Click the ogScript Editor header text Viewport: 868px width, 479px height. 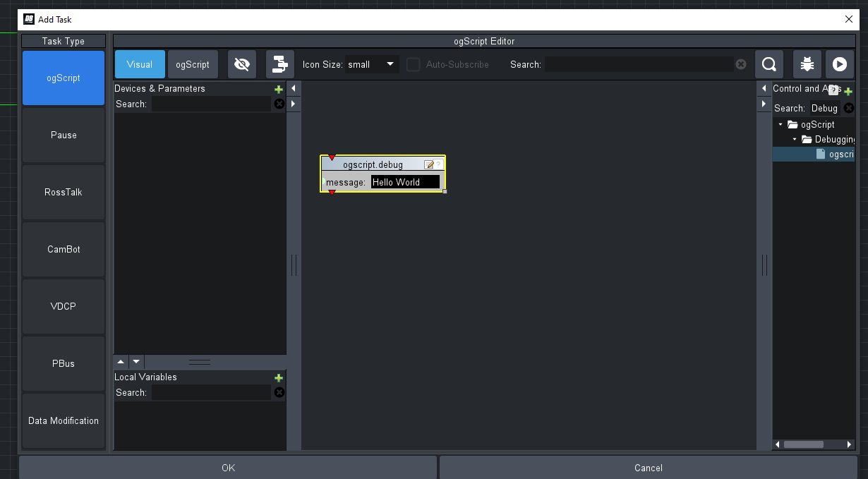[x=484, y=41]
